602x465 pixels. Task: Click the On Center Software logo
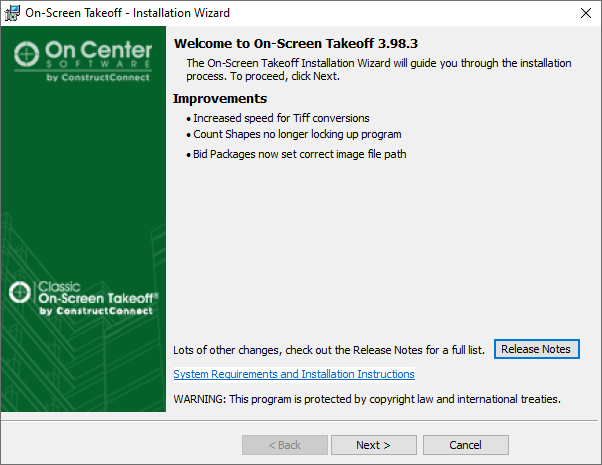click(83, 61)
